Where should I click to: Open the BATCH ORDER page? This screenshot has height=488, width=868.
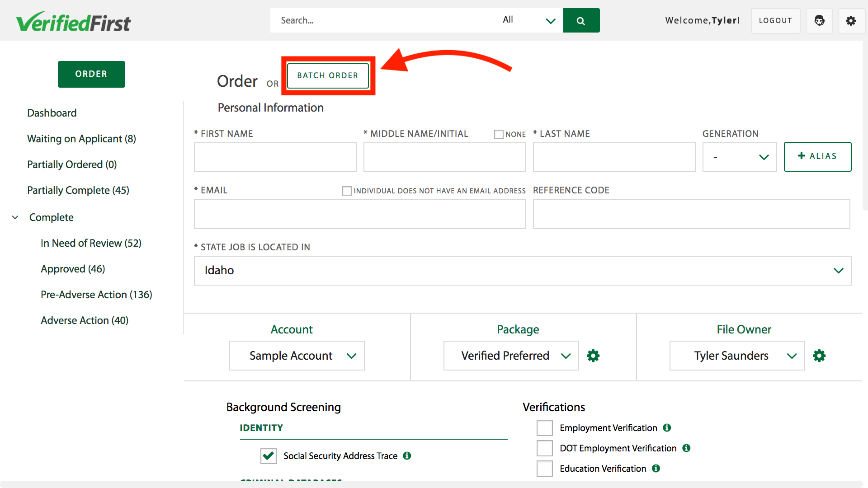pos(328,75)
